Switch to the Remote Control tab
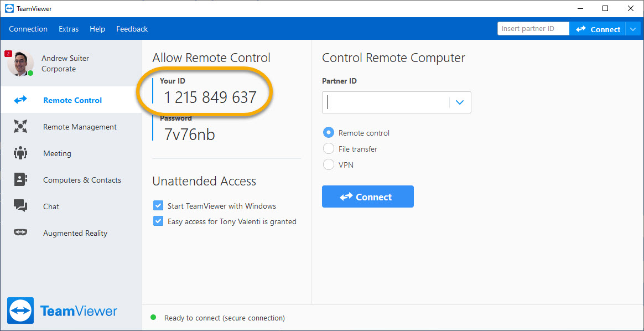 pyautogui.click(x=71, y=100)
